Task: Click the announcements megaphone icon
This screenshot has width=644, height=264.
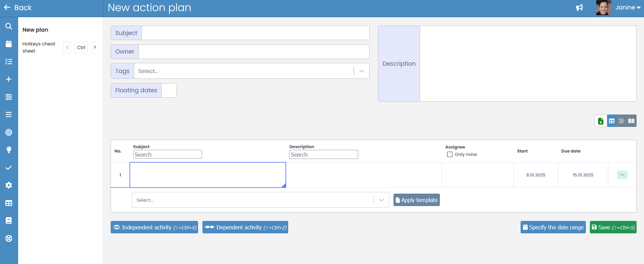Action: pyautogui.click(x=579, y=8)
